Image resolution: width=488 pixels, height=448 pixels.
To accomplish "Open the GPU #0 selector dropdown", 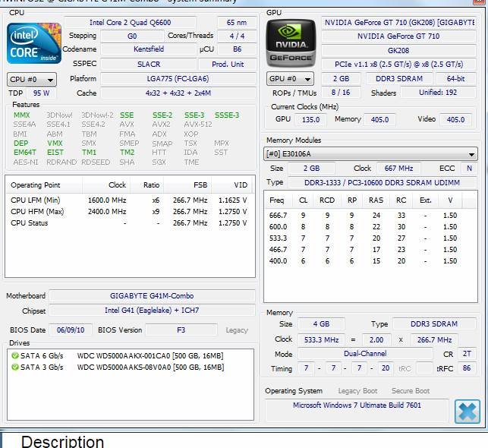I will [290, 79].
